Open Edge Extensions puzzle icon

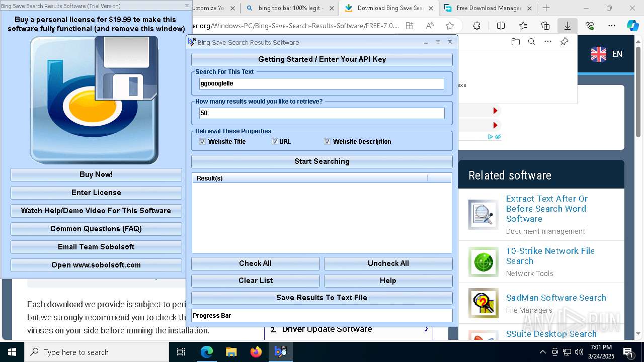(476, 26)
